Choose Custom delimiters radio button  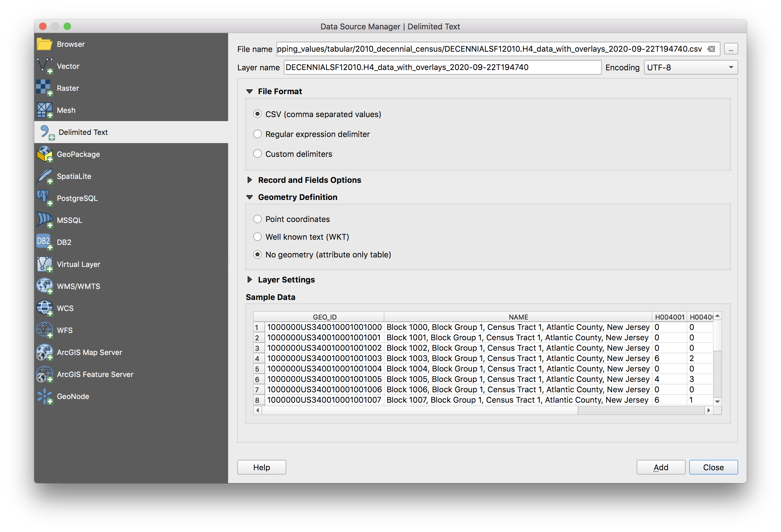pyautogui.click(x=257, y=154)
